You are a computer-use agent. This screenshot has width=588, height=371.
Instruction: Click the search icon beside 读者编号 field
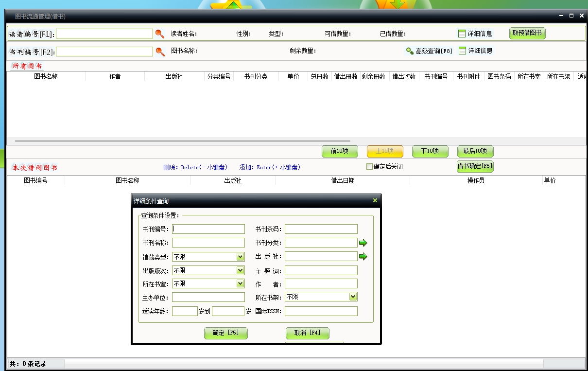pos(160,34)
